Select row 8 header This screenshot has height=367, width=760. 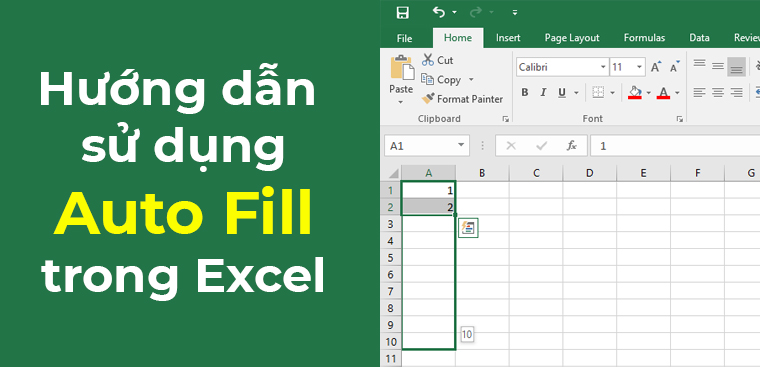coord(391,308)
